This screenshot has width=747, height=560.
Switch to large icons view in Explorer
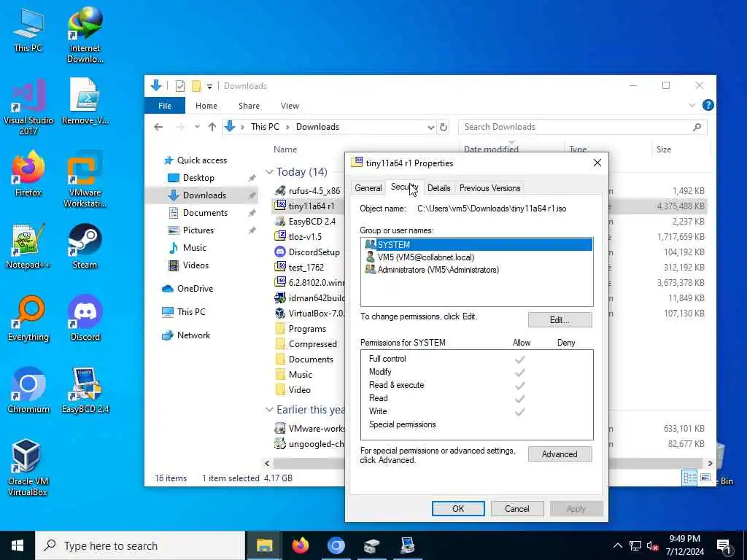coord(705,478)
